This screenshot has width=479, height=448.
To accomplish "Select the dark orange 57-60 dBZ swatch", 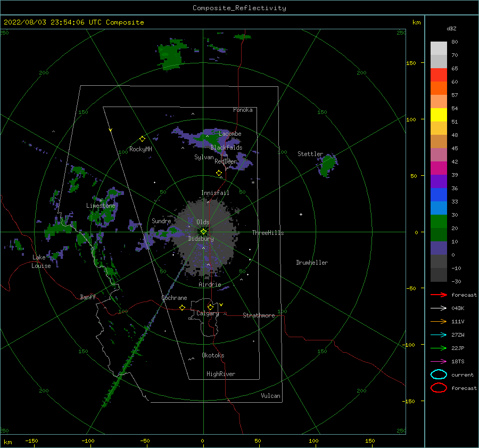I will (439, 88).
